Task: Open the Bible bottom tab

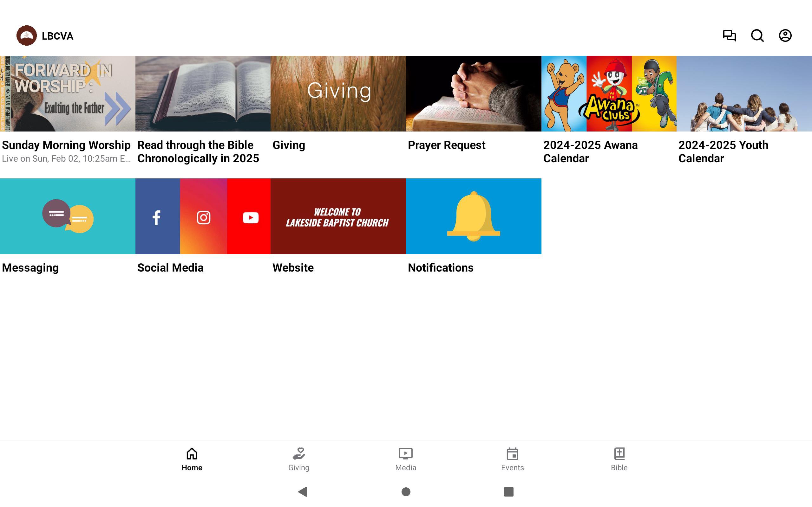Action: click(619, 459)
